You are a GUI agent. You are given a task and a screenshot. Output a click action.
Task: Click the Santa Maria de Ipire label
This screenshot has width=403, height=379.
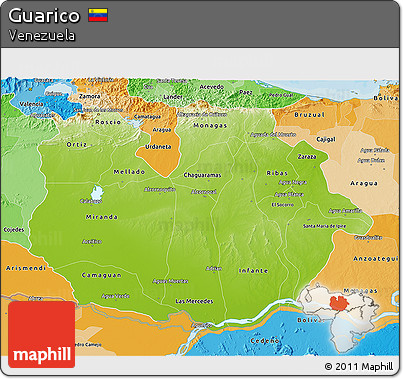click(x=324, y=226)
